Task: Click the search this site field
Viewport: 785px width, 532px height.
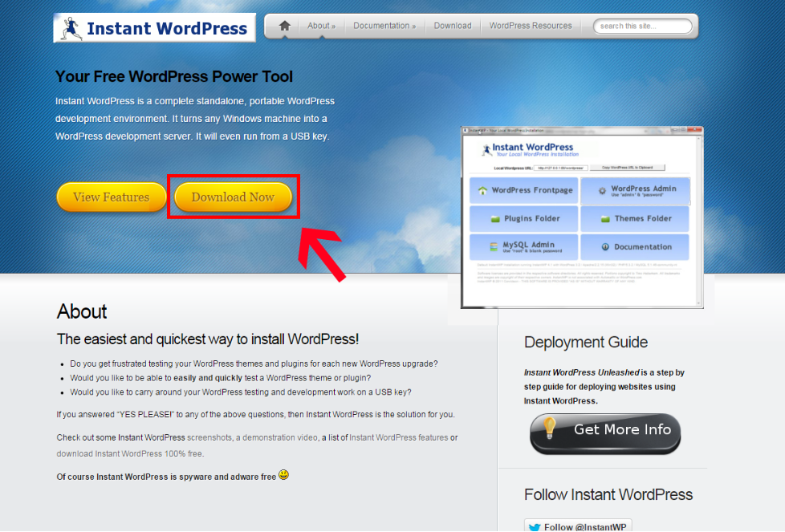Action: [643, 26]
